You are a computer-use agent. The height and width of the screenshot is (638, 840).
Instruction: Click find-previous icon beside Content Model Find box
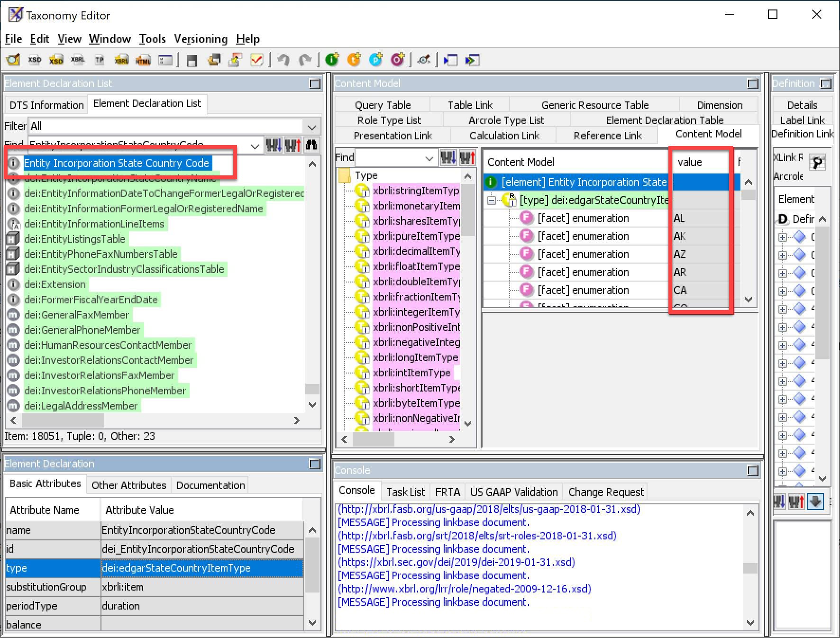pyautogui.click(x=467, y=157)
